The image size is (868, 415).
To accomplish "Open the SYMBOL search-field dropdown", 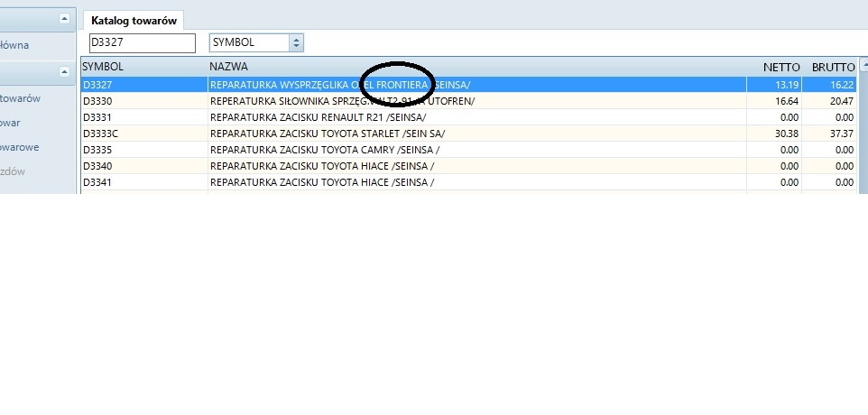I will (297, 42).
